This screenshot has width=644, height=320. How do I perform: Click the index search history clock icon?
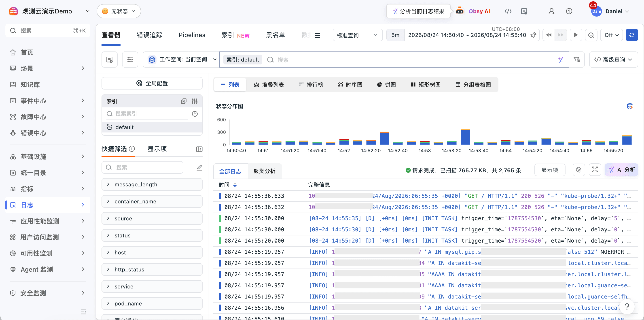195,114
